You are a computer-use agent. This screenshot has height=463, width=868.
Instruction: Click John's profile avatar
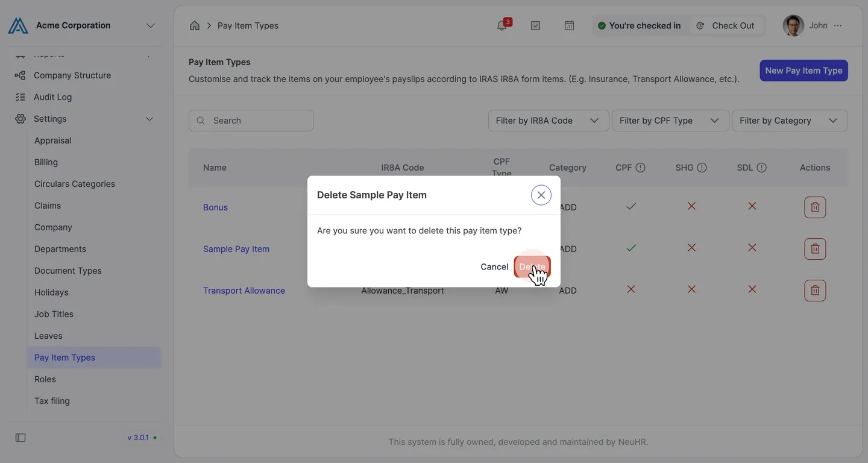793,25
